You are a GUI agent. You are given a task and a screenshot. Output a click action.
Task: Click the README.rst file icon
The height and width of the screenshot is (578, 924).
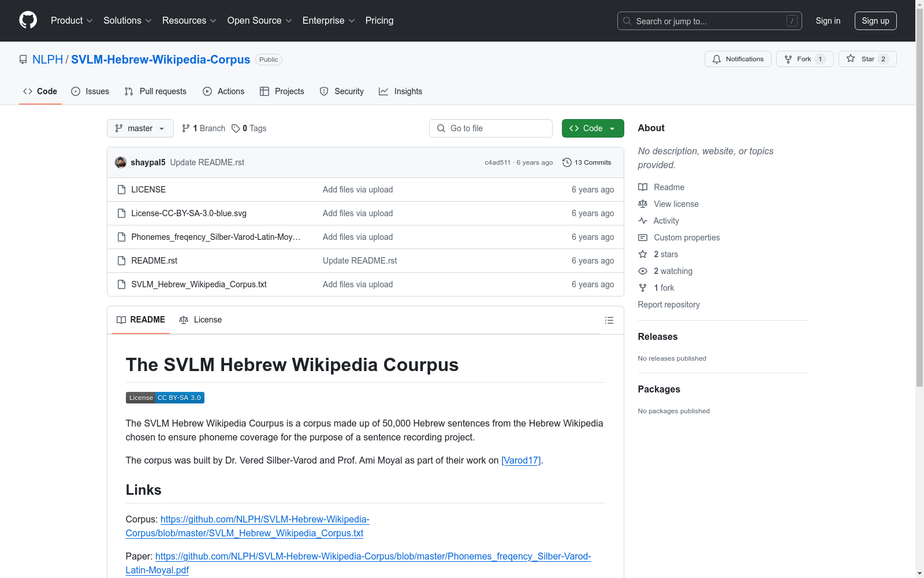coord(121,261)
